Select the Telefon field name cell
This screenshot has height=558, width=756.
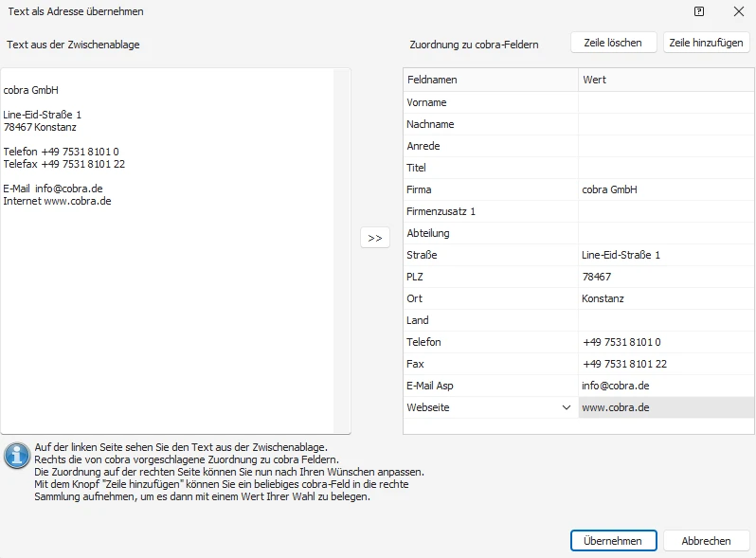pyautogui.click(x=491, y=342)
